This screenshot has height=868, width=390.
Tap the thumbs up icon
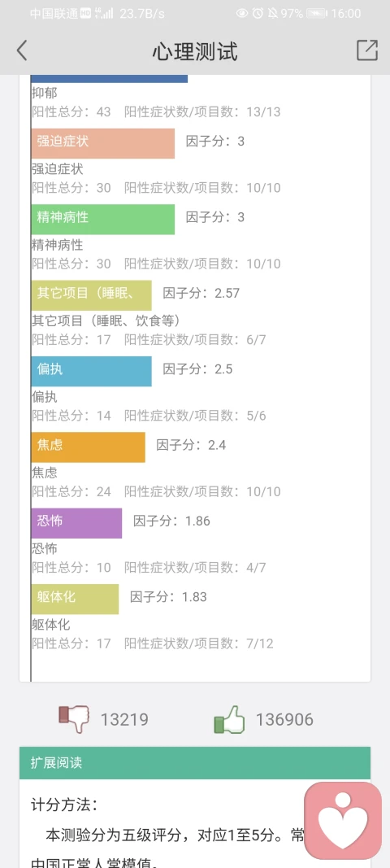tap(229, 719)
